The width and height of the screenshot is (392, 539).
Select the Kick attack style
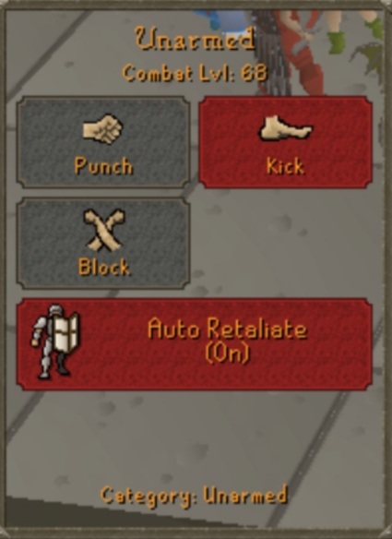[286, 142]
